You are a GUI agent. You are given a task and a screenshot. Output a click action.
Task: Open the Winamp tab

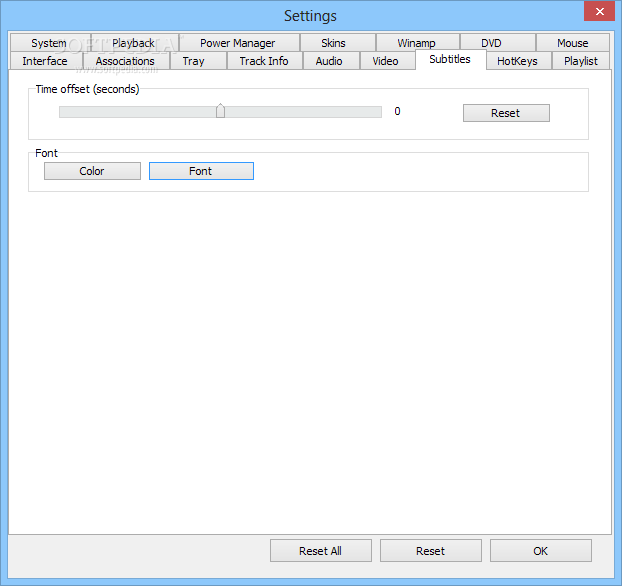417,43
